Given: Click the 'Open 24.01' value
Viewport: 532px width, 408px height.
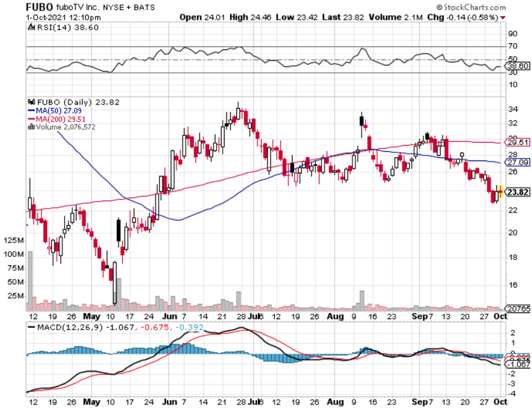Looking at the screenshot, I should point(202,17).
